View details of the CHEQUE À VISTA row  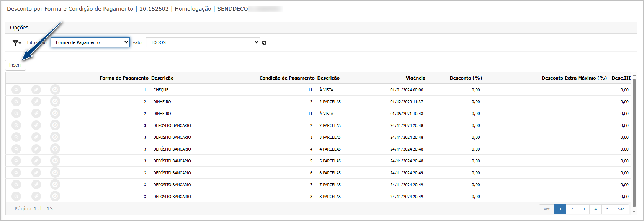16,89
